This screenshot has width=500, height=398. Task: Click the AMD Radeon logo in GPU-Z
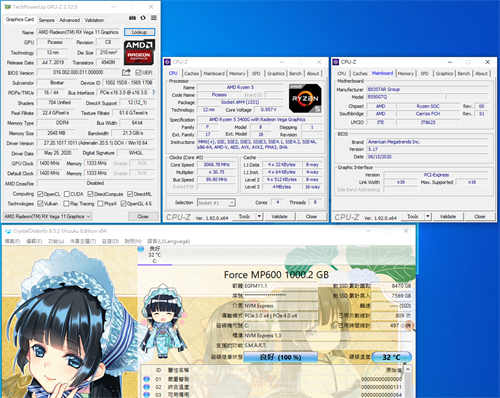point(139,52)
